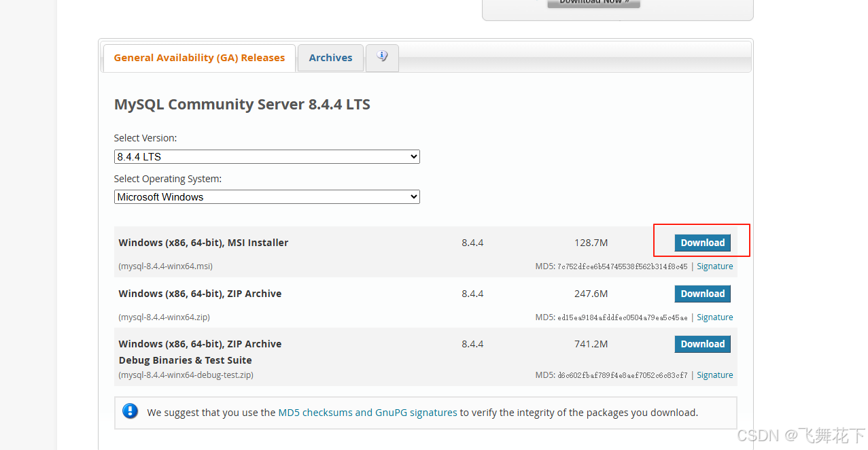
Task: Open Signature link for mysql-8.4.4-winx64.msi
Action: (714, 266)
